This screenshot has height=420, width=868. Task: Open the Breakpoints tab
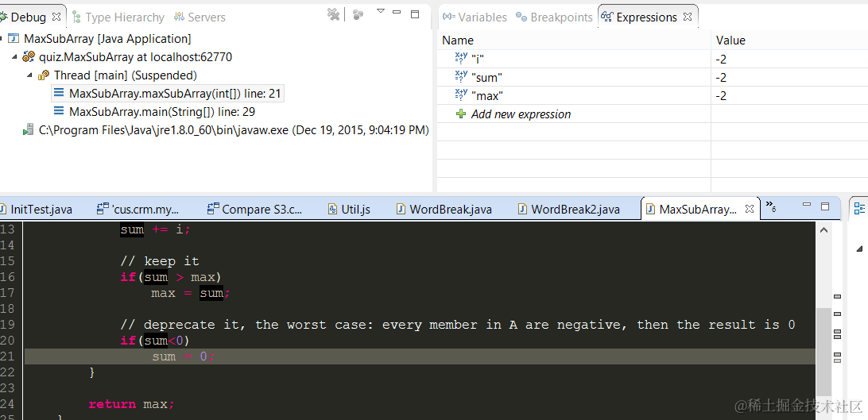tap(561, 17)
